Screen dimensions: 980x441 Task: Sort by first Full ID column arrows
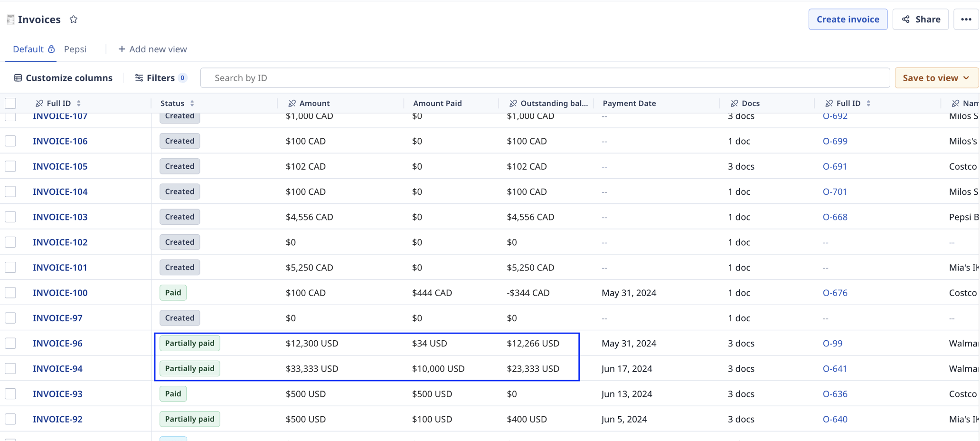click(79, 103)
